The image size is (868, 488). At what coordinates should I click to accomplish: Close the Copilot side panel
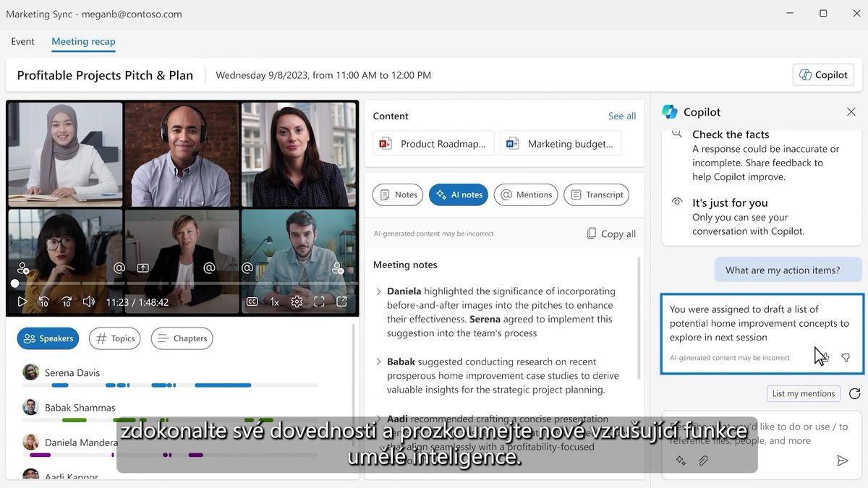[851, 112]
